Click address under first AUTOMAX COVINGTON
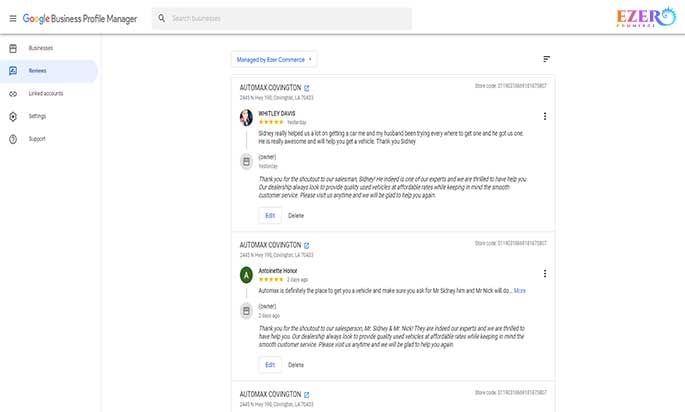Screen dimensions: 685x412 click(x=277, y=97)
